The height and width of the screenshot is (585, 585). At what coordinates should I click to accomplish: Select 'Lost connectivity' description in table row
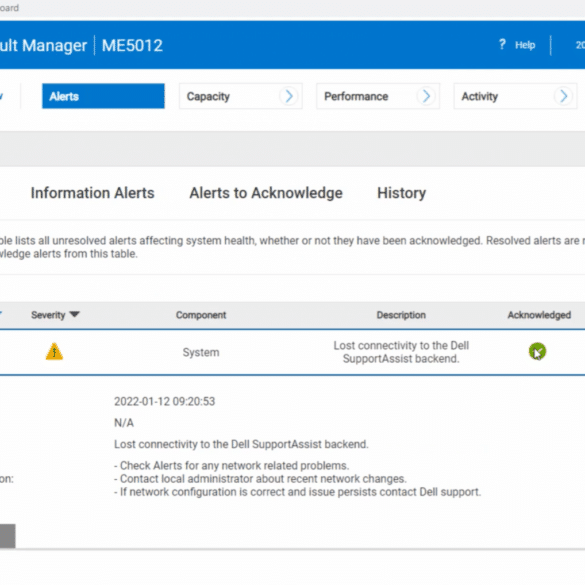pyautogui.click(x=401, y=352)
